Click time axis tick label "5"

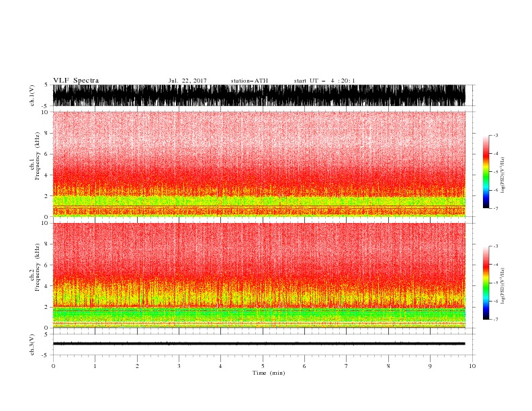[x=263, y=366]
